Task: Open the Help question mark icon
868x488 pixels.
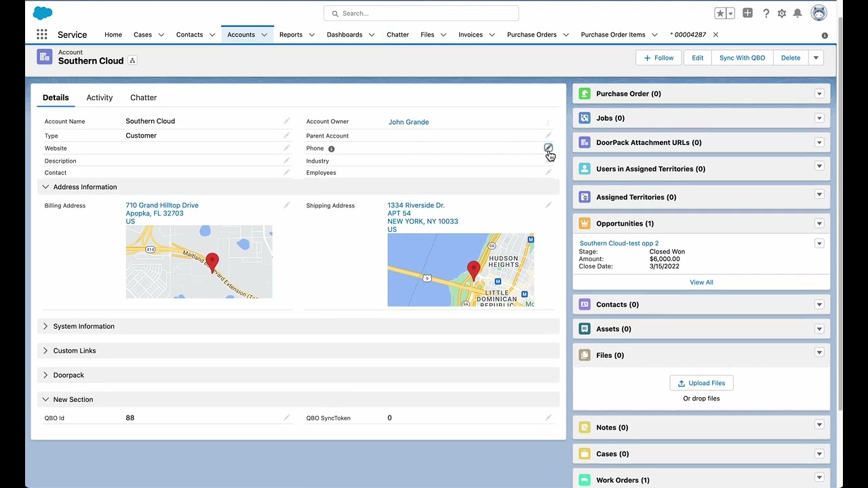Action: click(766, 13)
